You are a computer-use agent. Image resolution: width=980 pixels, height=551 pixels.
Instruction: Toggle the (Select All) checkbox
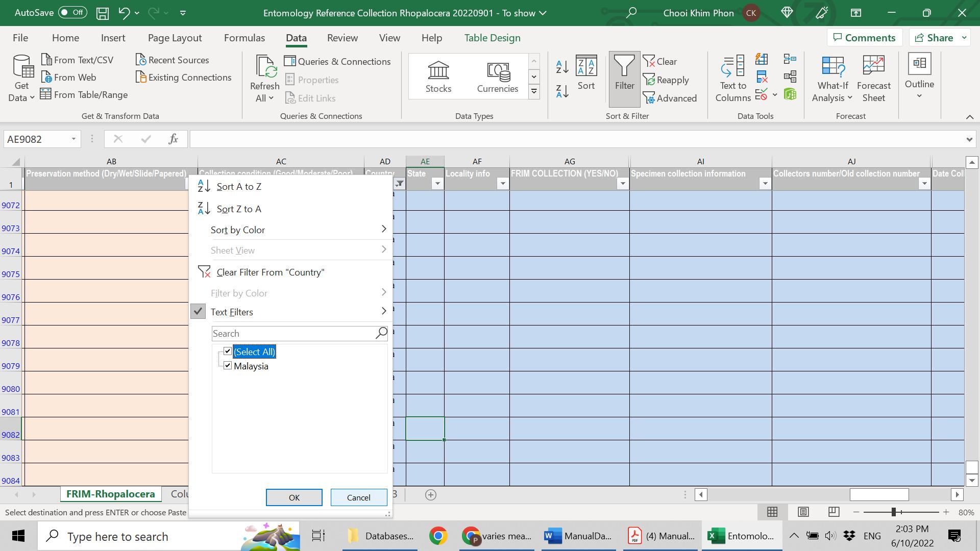click(x=228, y=351)
